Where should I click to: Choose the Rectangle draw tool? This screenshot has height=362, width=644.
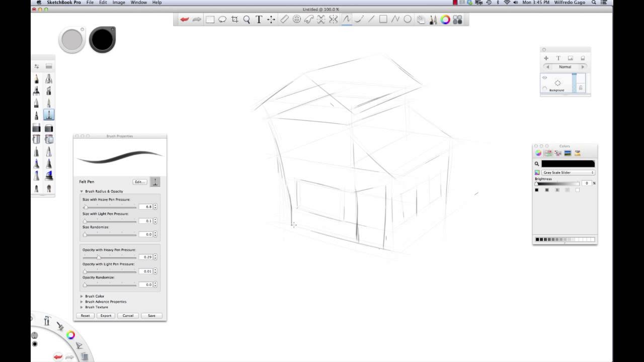click(x=383, y=20)
